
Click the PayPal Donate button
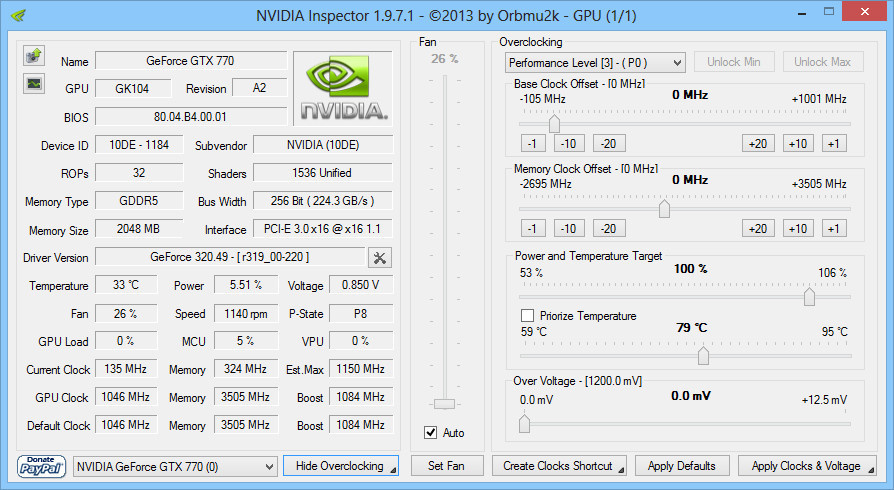(x=41, y=466)
